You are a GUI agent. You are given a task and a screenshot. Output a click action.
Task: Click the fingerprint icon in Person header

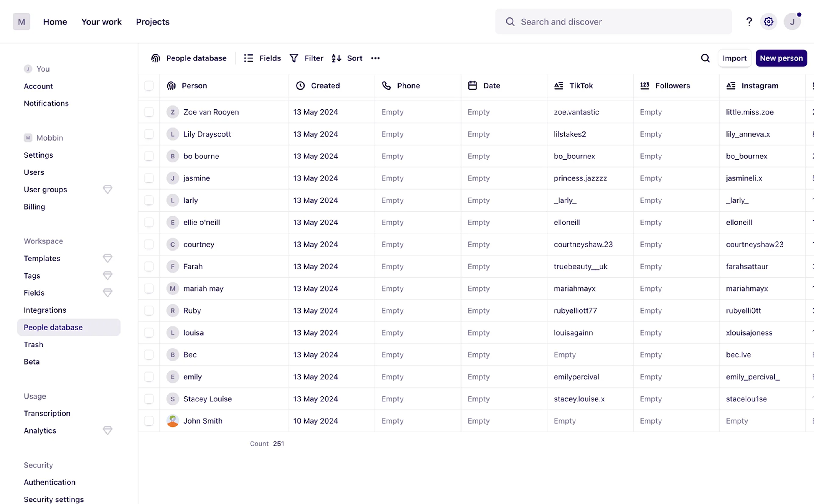pyautogui.click(x=171, y=86)
